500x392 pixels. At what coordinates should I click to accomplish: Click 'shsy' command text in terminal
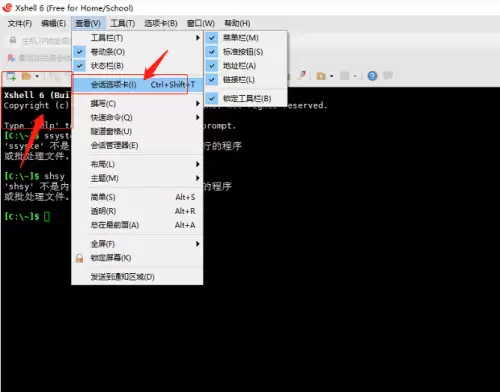[54, 176]
